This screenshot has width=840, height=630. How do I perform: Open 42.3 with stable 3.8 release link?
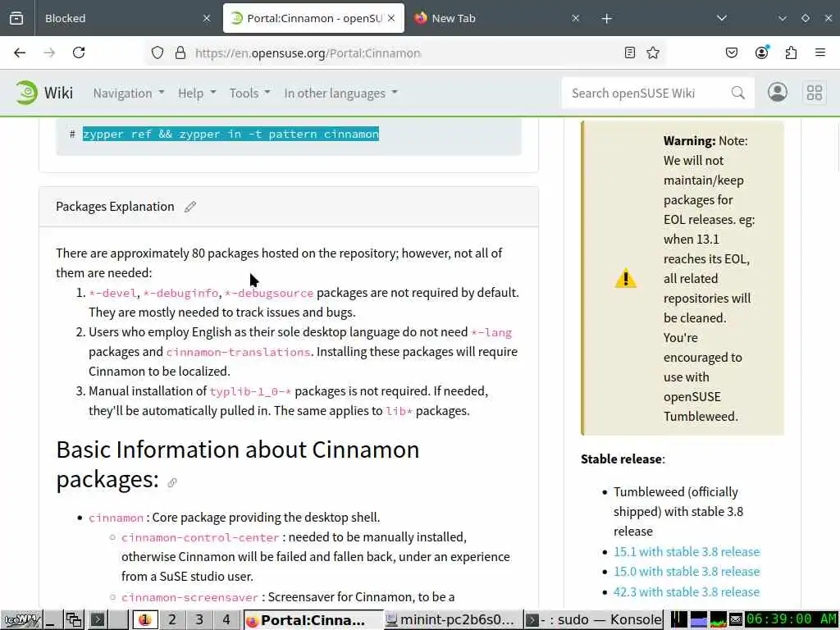coord(687,592)
